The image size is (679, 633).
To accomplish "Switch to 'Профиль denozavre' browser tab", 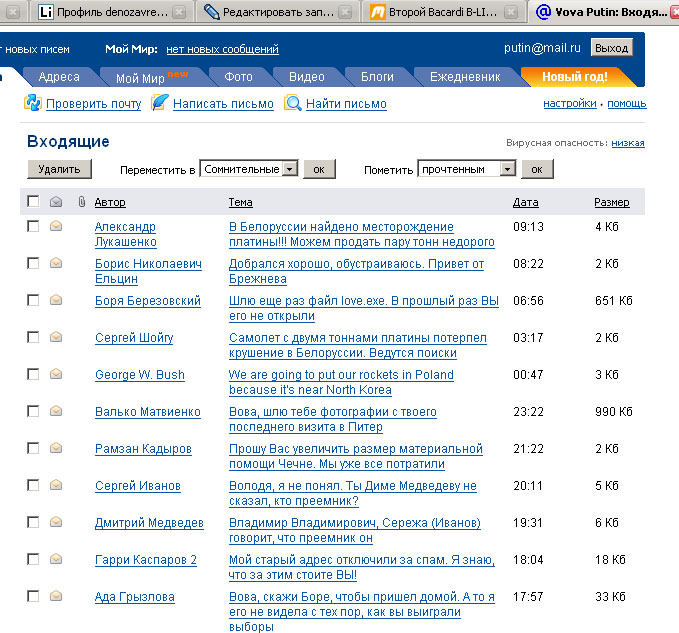I will coord(112,12).
